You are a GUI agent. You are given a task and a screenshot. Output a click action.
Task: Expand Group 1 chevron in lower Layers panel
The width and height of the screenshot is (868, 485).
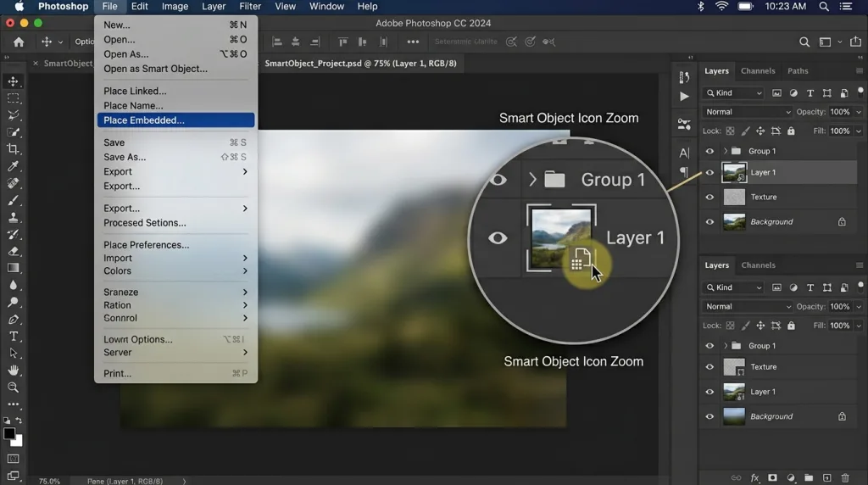pyautogui.click(x=726, y=346)
